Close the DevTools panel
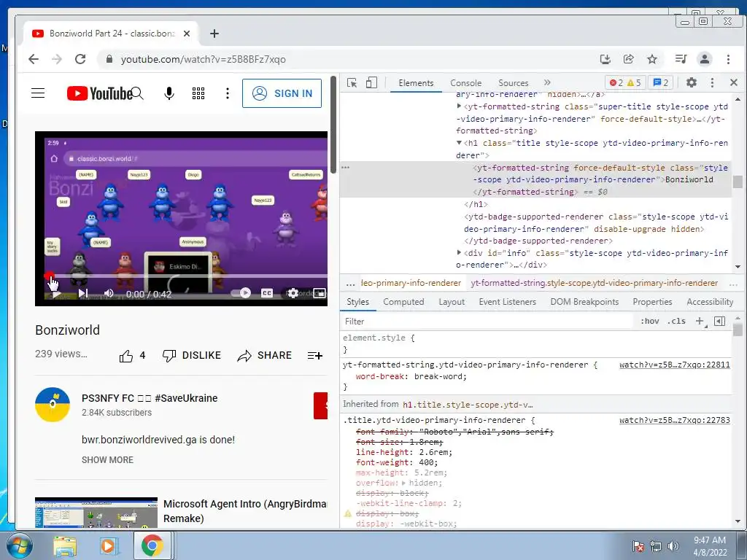This screenshot has width=747, height=560. 734,82
